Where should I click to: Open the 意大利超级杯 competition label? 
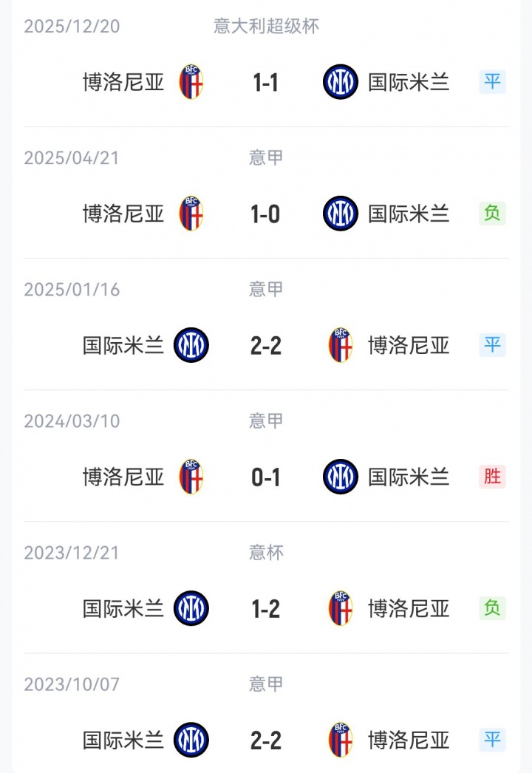click(266, 26)
